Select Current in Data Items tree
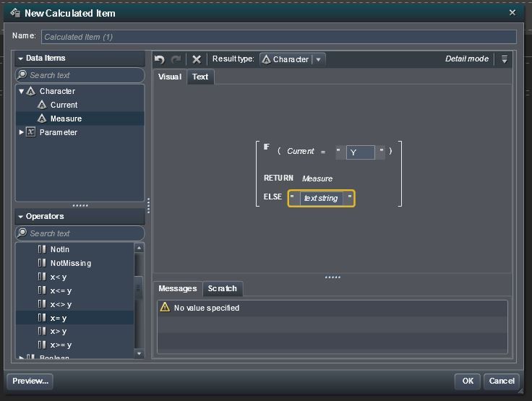The height and width of the screenshot is (401, 532). click(x=80, y=105)
